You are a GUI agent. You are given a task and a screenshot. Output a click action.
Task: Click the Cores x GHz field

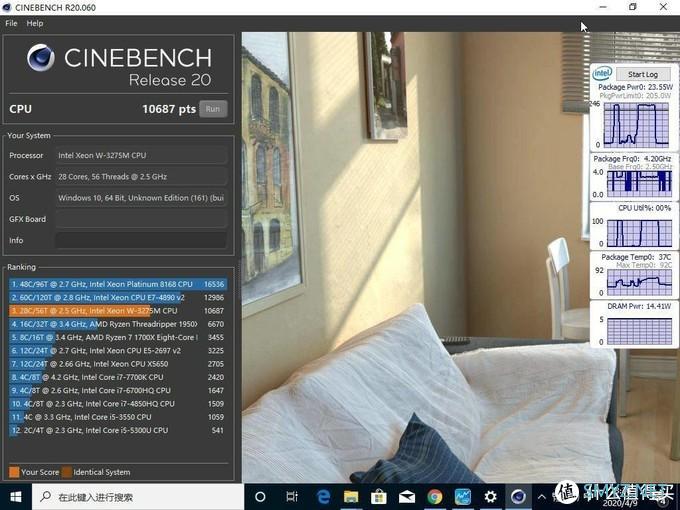pyautogui.click(x=141, y=177)
